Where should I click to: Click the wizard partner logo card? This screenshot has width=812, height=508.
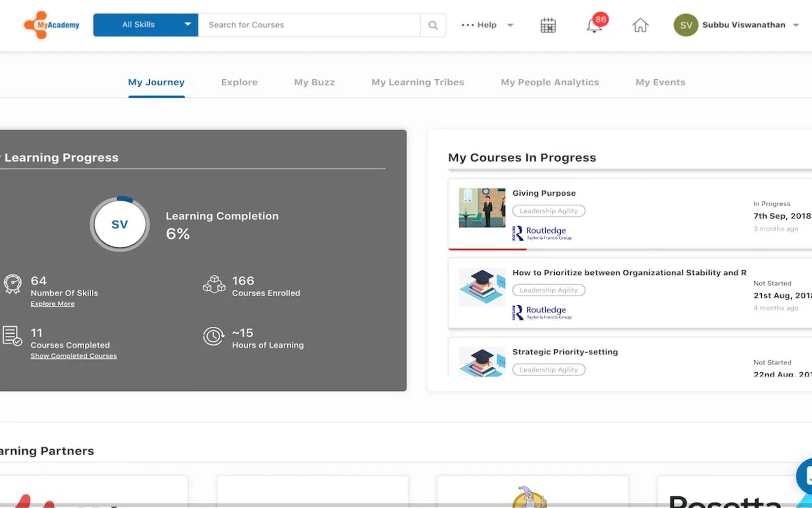point(532,492)
